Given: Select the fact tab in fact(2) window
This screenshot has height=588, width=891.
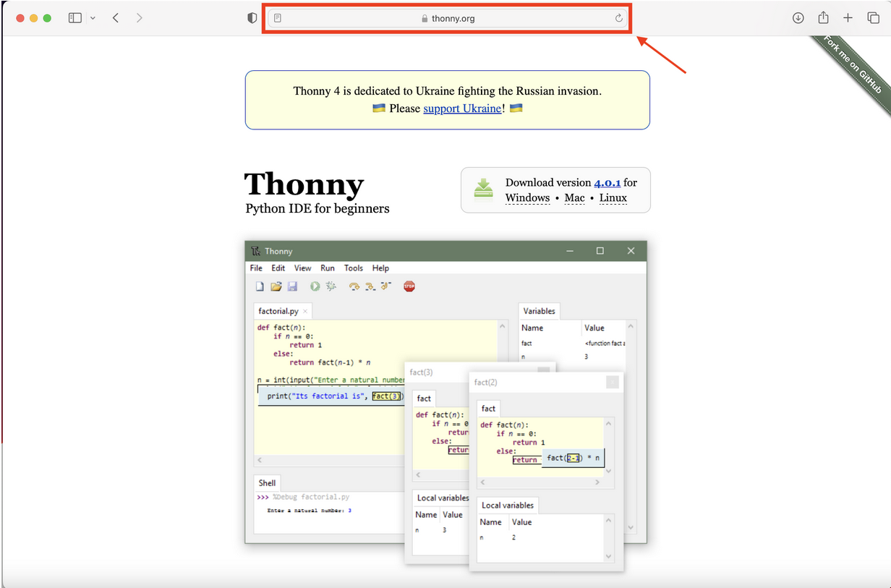Looking at the screenshot, I should click(x=489, y=408).
